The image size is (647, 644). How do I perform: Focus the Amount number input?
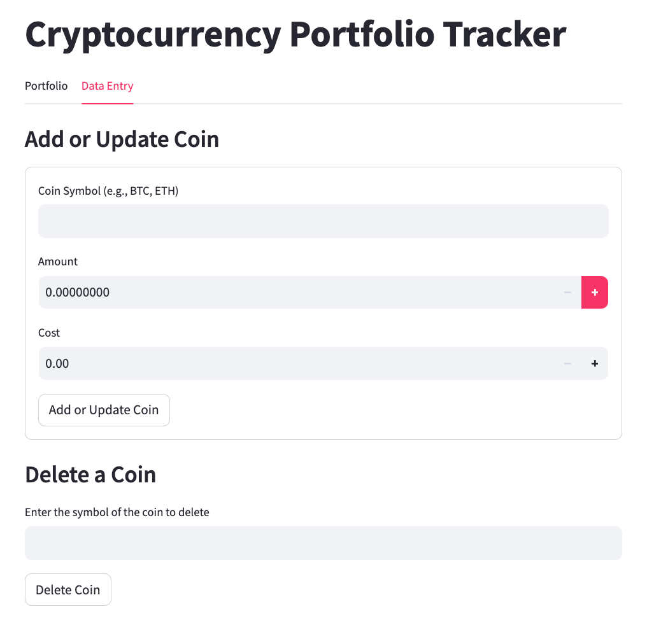coord(287,292)
